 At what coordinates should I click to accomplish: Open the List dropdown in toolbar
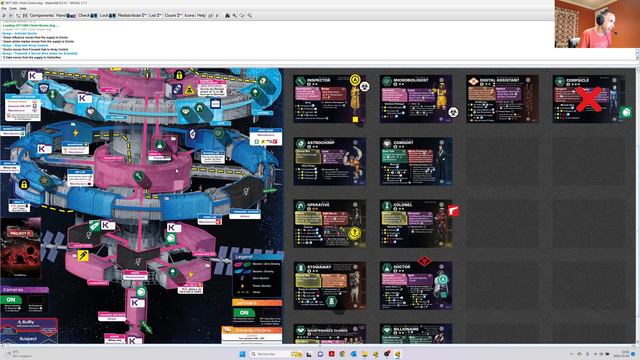tap(155, 16)
